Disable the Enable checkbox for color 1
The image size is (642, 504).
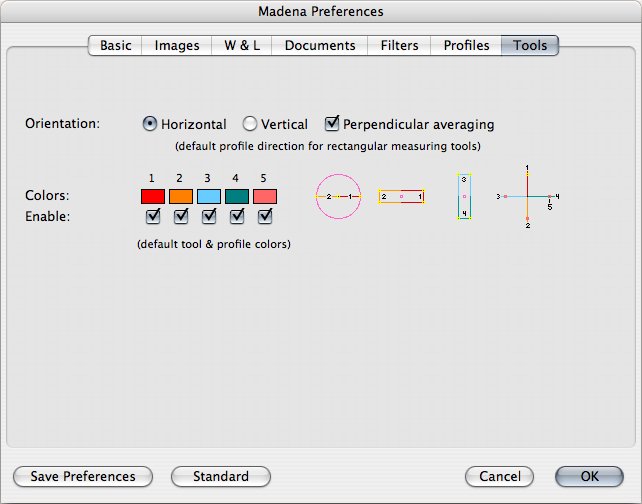click(153, 216)
